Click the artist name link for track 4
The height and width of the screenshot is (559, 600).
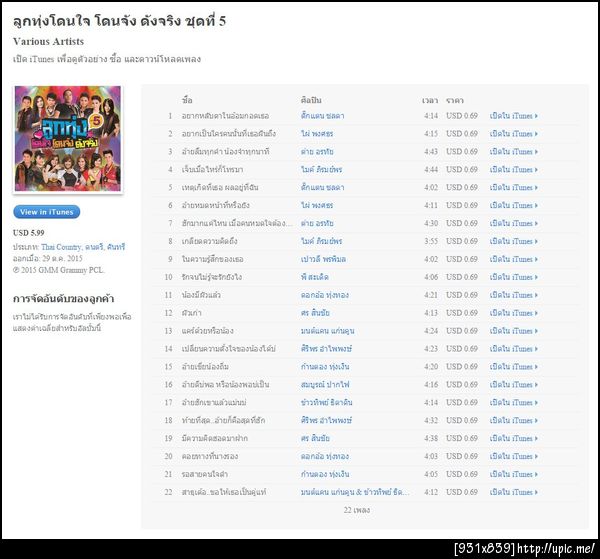click(321, 169)
